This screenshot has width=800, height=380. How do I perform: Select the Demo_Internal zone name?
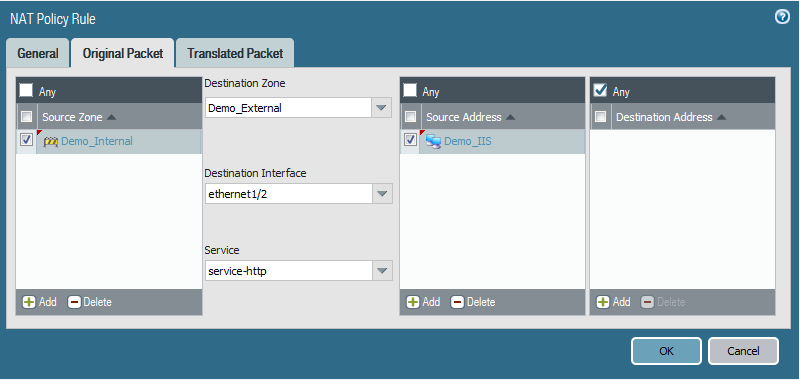[x=97, y=141]
